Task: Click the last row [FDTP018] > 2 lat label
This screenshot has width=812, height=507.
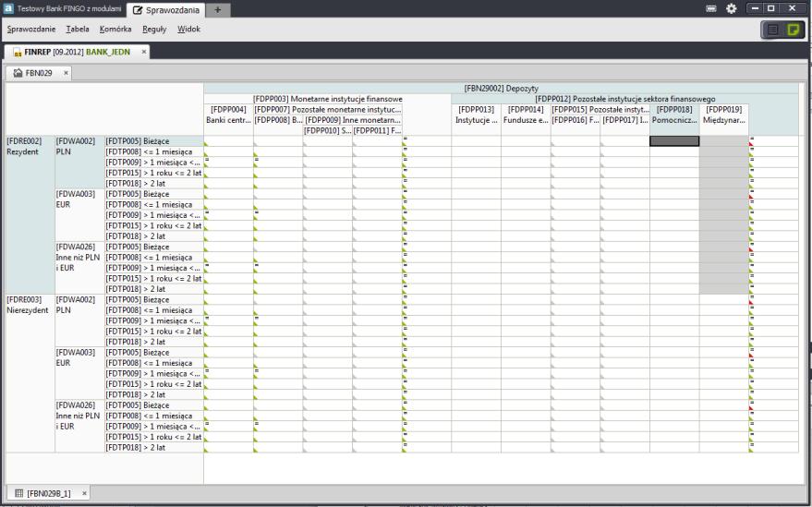Action: (153, 448)
